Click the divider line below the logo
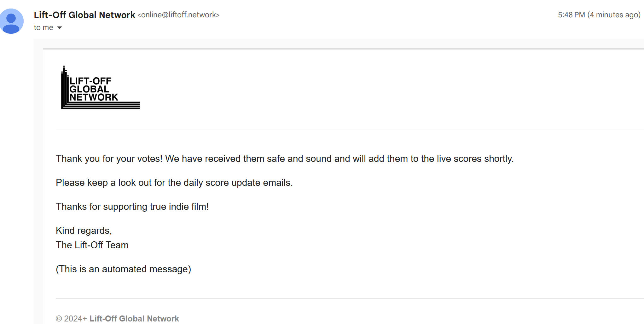The width and height of the screenshot is (644, 324). [x=350, y=129]
